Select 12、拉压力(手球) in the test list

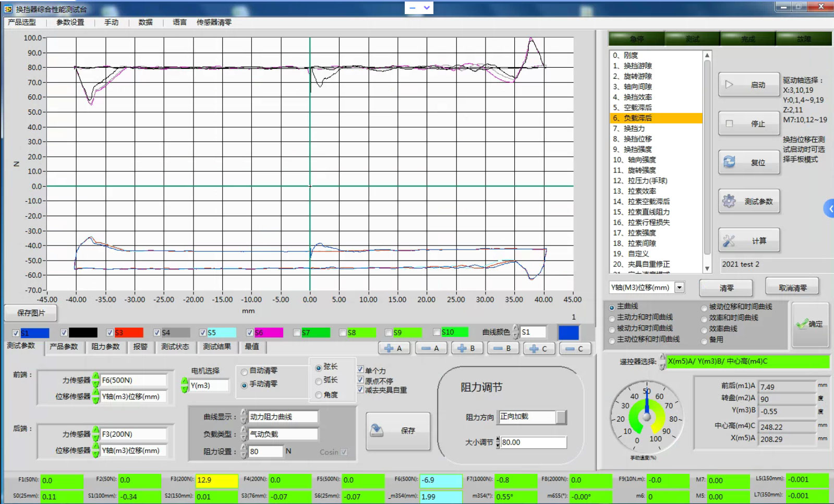[x=657, y=180]
